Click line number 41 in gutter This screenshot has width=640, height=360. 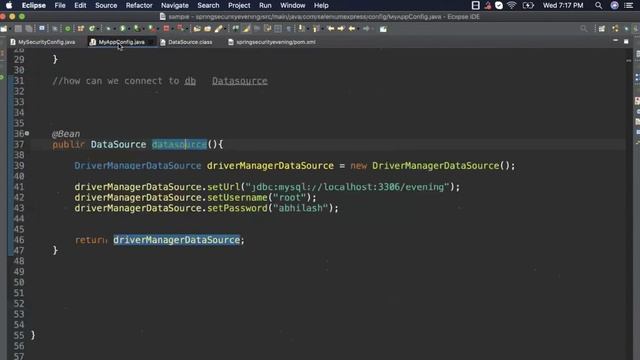pos(19,187)
